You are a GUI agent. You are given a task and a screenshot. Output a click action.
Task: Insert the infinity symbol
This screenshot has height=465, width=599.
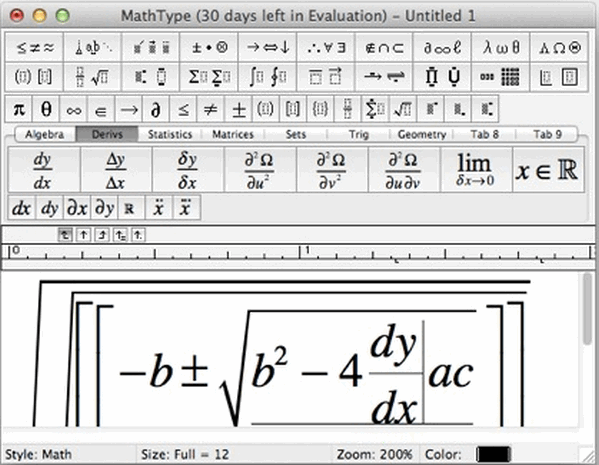[74, 110]
